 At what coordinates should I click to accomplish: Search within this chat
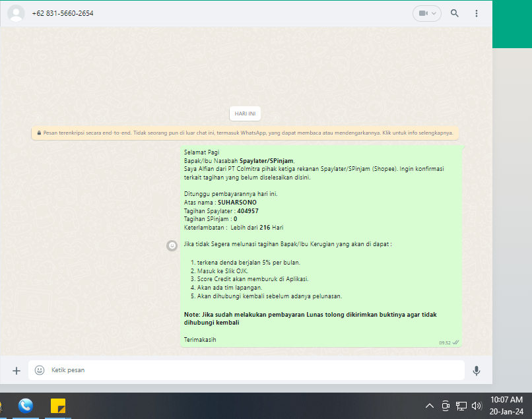pos(455,13)
